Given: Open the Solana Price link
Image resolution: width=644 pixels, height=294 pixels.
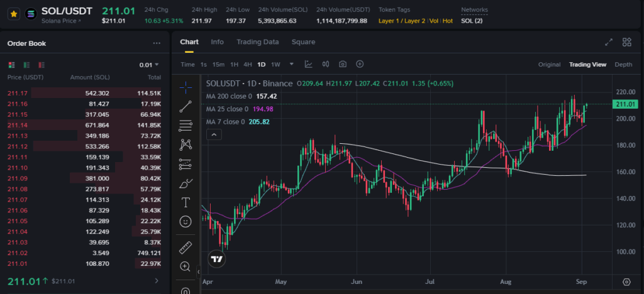Looking at the screenshot, I should pyautogui.click(x=61, y=21).
